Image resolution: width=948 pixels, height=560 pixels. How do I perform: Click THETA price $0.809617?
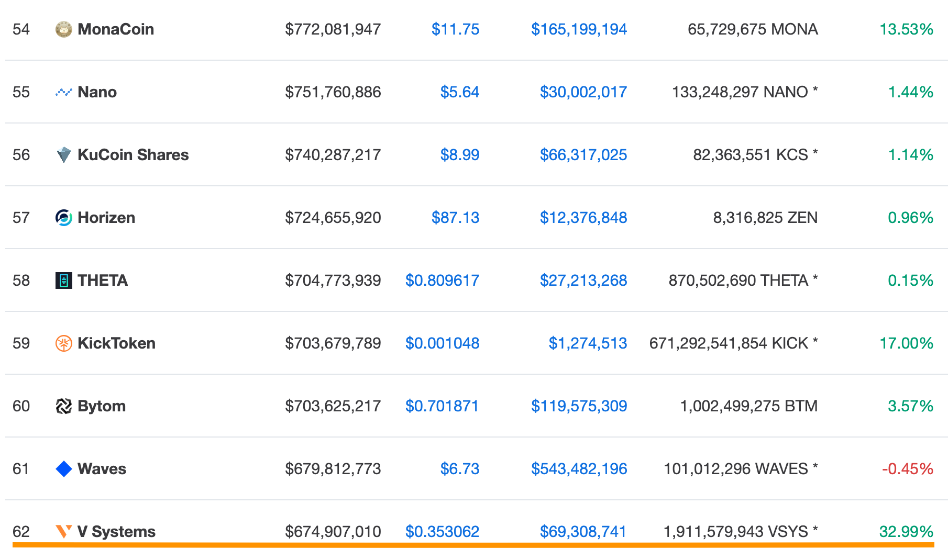pos(443,281)
